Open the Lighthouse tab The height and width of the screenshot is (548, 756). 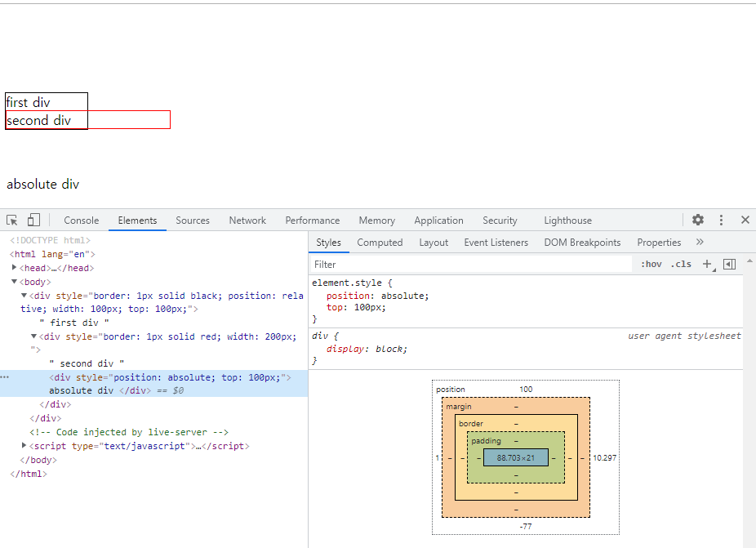568,221
